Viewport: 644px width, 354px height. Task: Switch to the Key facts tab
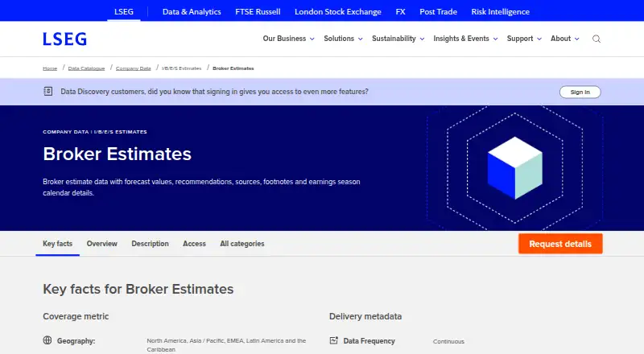[x=57, y=244]
